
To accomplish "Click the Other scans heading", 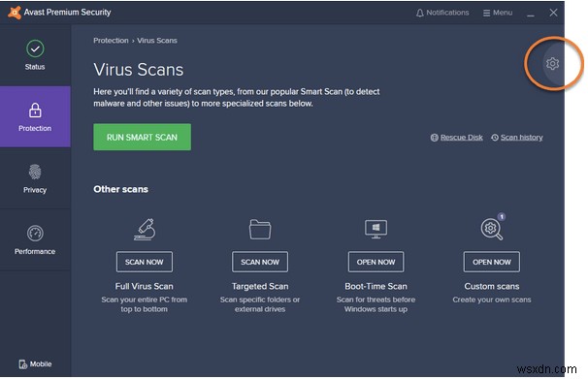I will (x=120, y=189).
